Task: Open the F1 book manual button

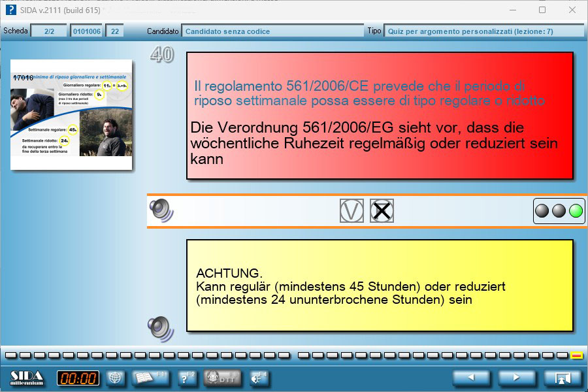Action: pos(150,378)
